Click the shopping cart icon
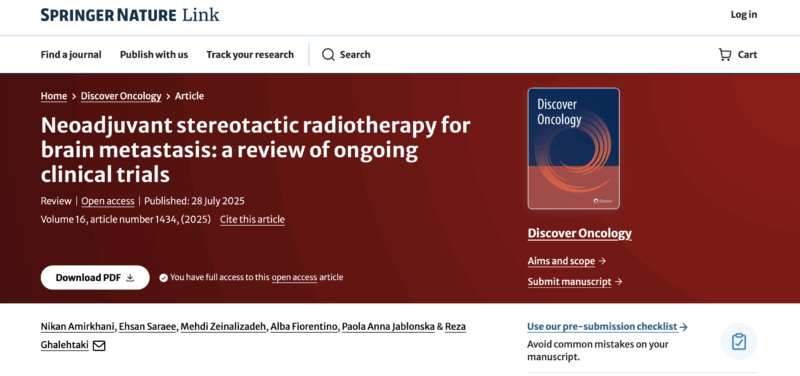This screenshot has width=800, height=376. click(x=724, y=55)
